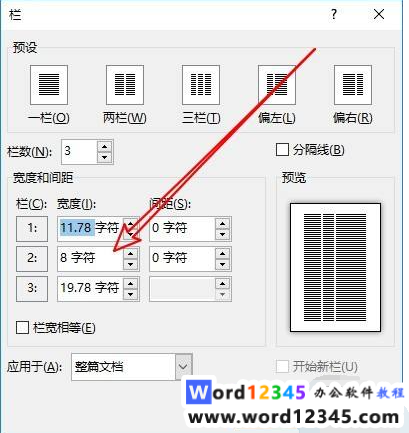The height and width of the screenshot is (433, 409).
Task: Click the column 3: row label button
Action: (x=32, y=289)
